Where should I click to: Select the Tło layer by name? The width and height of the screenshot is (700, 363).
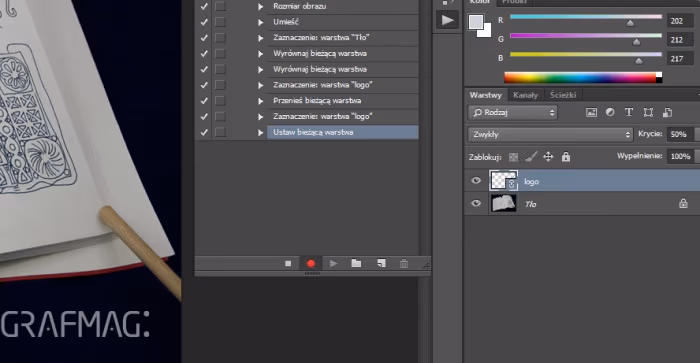coord(530,204)
